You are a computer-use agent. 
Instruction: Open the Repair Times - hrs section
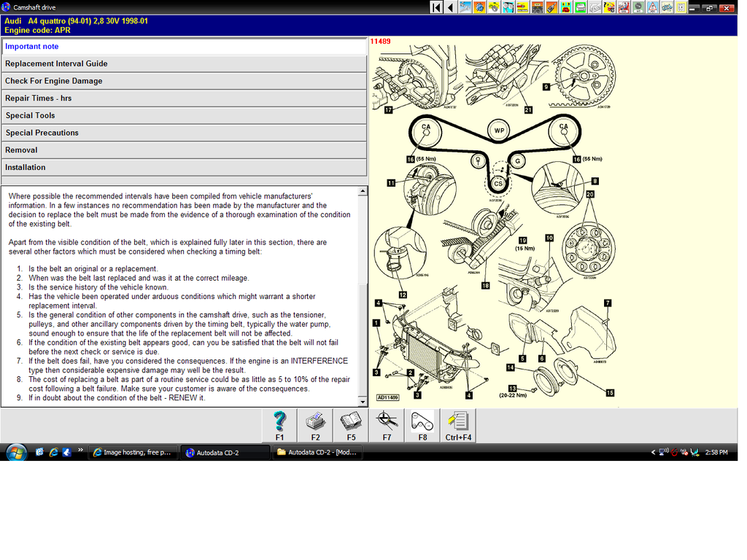[185, 98]
